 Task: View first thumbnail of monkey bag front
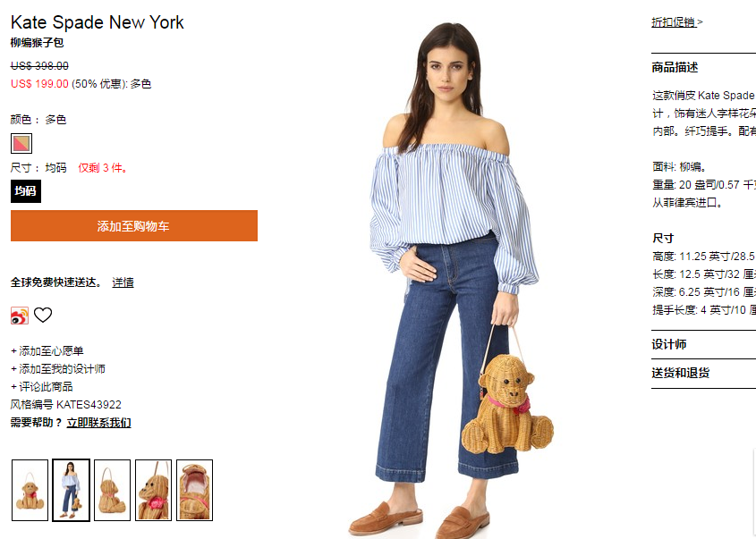pyautogui.click(x=30, y=490)
